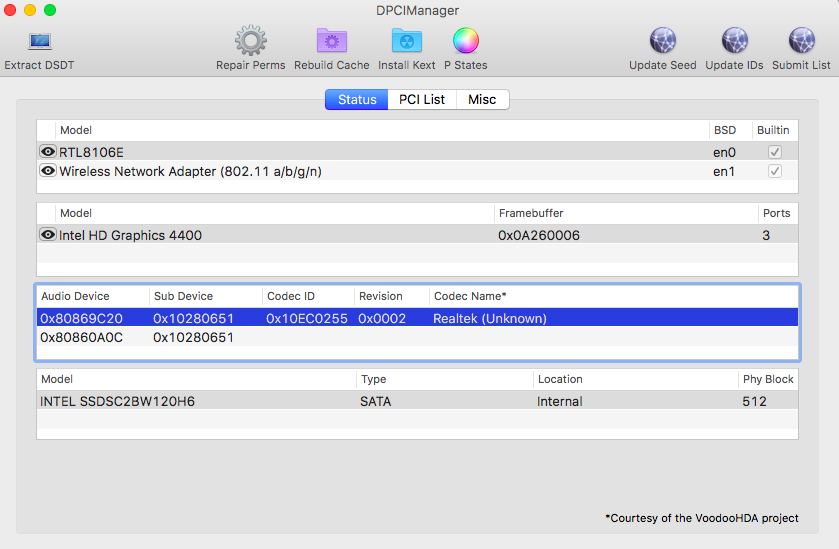The height and width of the screenshot is (549, 839).
Task: Click the Rebuild Cache folder icon
Action: click(332, 41)
